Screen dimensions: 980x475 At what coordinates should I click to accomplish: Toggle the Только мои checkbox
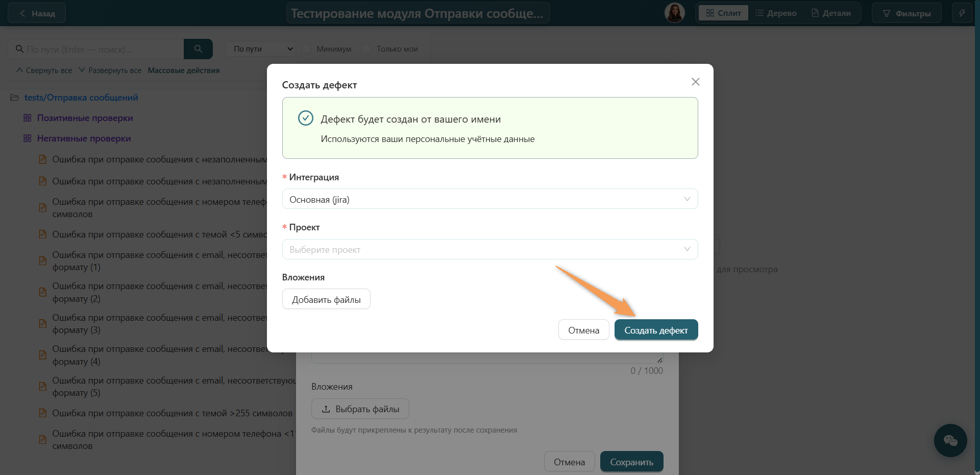click(366, 49)
